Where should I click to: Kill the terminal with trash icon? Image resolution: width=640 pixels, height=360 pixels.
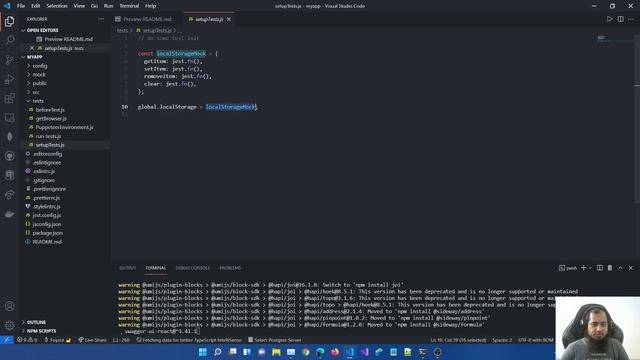point(610,268)
